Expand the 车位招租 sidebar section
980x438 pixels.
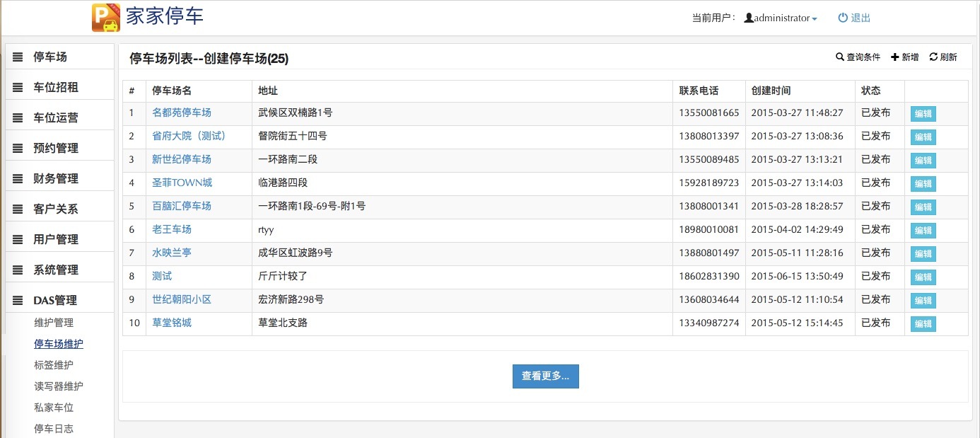click(56, 88)
